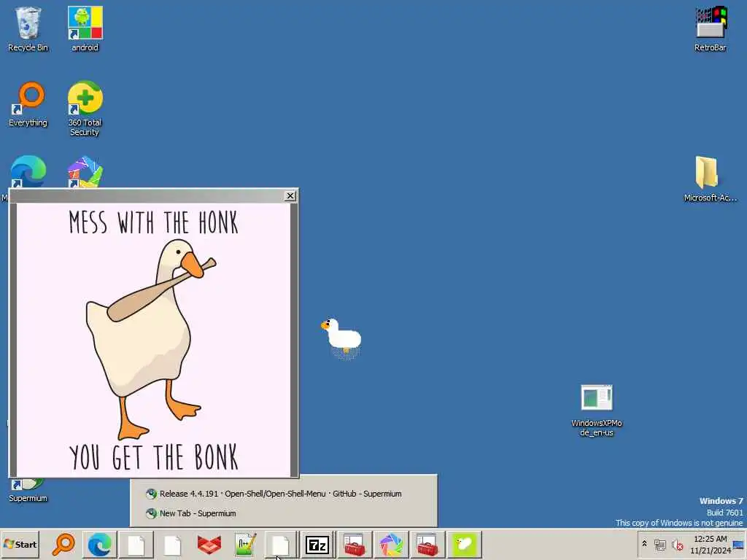
Task: Select the Everything search desktop shortcut
Action: [x=28, y=104]
